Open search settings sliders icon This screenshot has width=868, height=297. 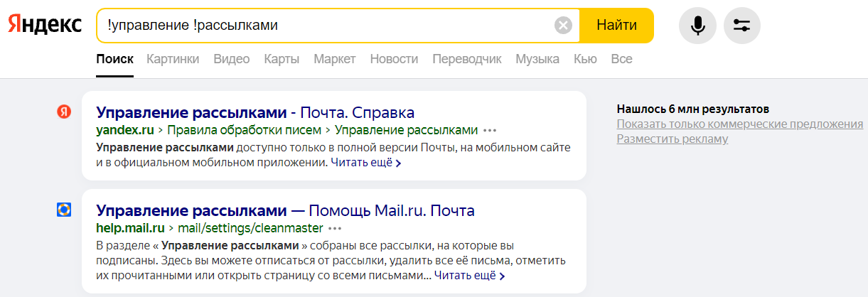pyautogui.click(x=741, y=26)
